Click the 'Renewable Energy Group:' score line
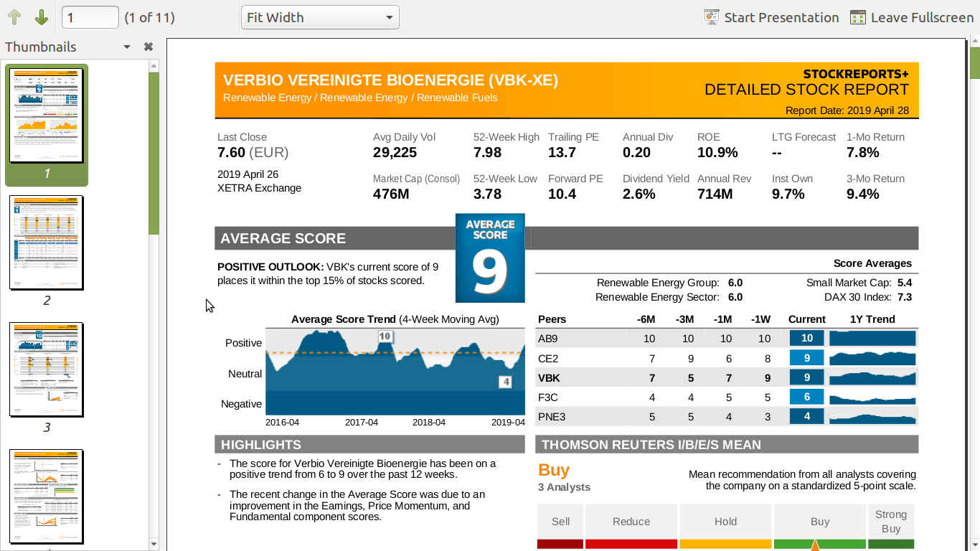Image resolution: width=980 pixels, height=551 pixels. [669, 283]
